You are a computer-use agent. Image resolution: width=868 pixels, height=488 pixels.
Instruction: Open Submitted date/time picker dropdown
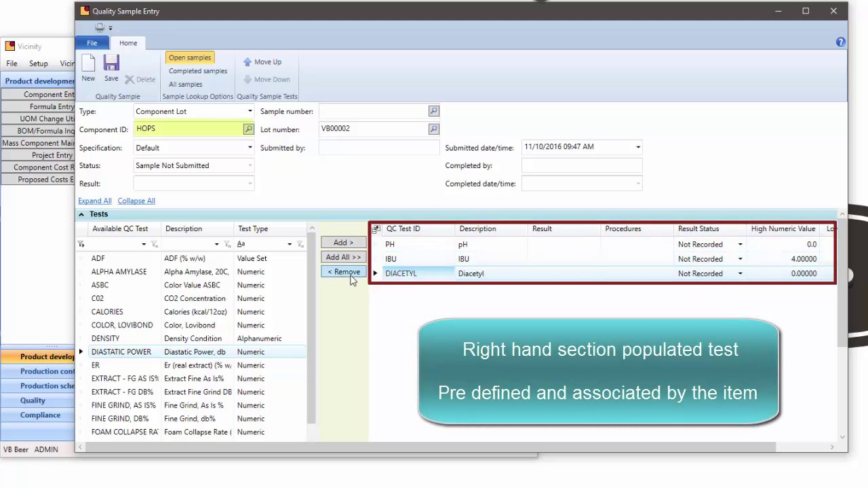637,147
